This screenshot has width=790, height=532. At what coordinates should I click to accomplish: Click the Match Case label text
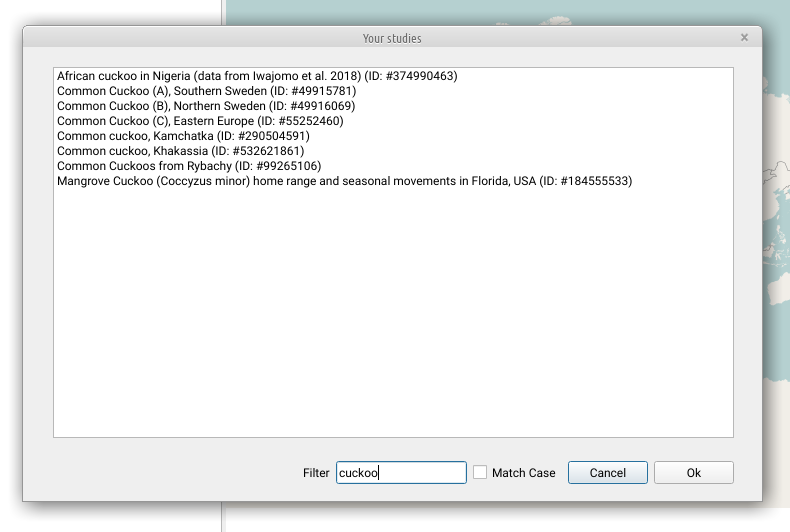[x=523, y=473]
